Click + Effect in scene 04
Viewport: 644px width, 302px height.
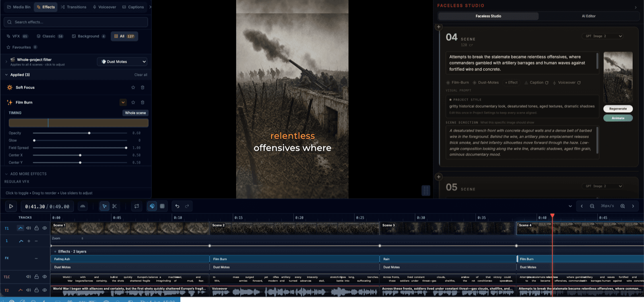click(x=511, y=83)
